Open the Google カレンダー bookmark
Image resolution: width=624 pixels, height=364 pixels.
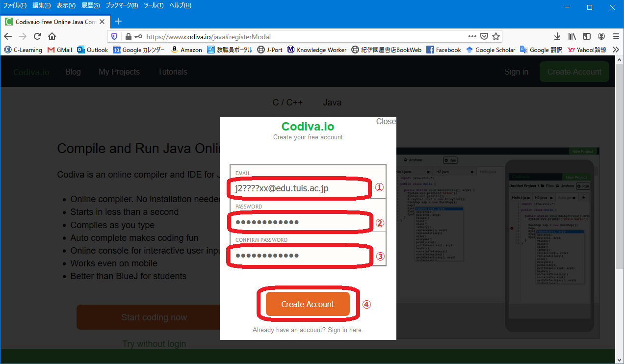point(139,50)
